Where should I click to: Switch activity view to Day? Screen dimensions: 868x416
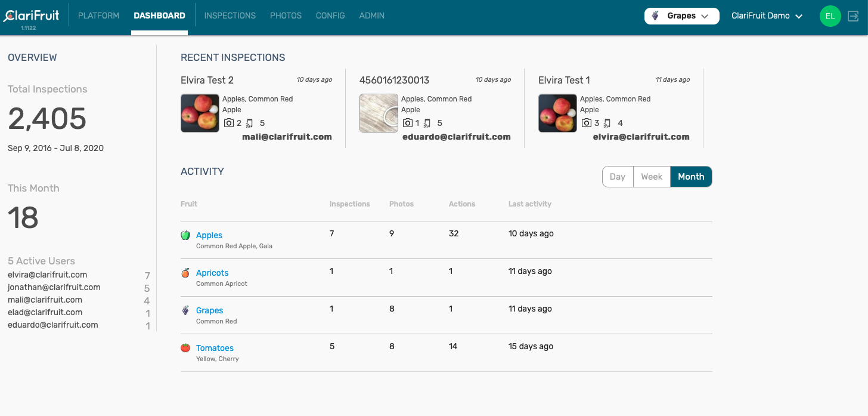[x=618, y=177]
